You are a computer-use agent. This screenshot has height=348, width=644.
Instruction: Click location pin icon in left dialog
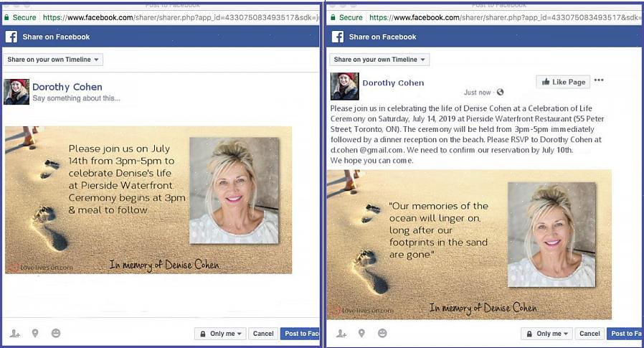(x=35, y=334)
